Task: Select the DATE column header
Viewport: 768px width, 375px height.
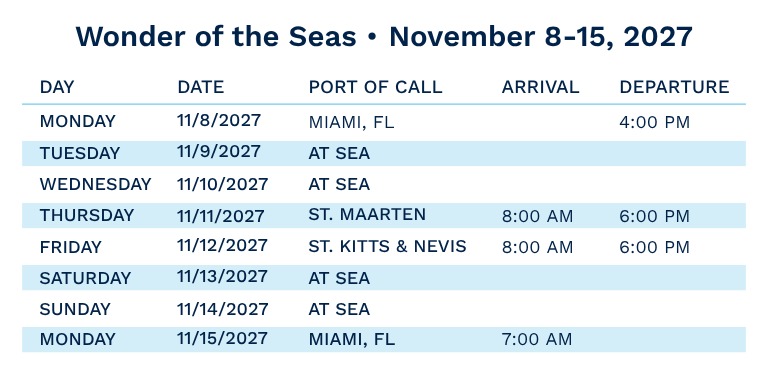Action: (x=201, y=87)
